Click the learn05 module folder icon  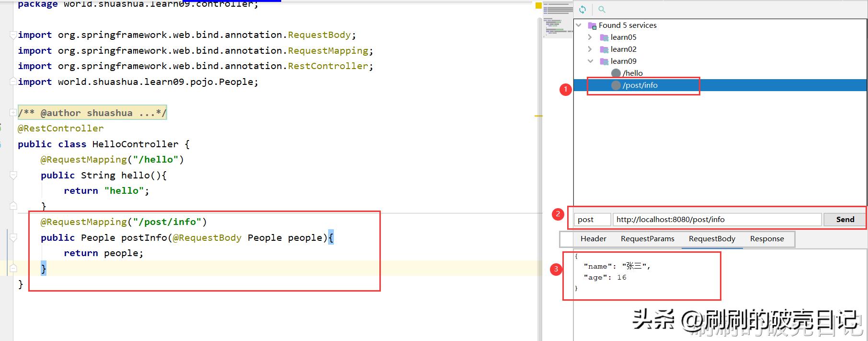604,37
